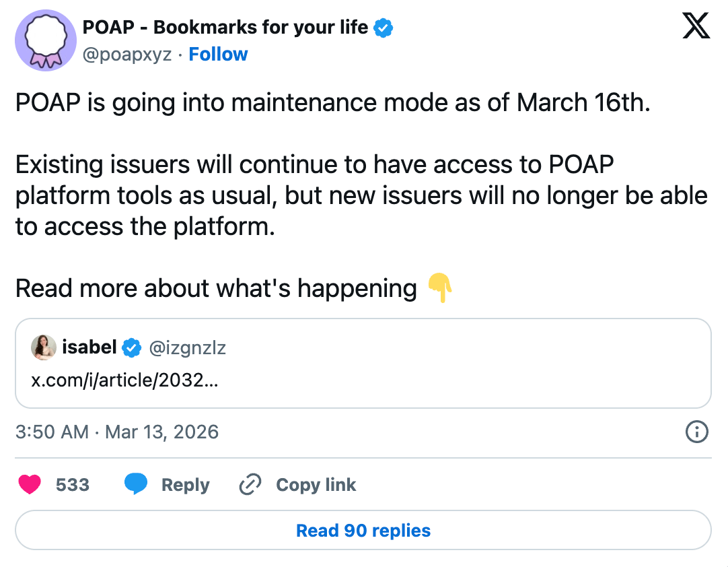Open the POAP profile avatar
This screenshot has width=728, height=567.
[43, 41]
